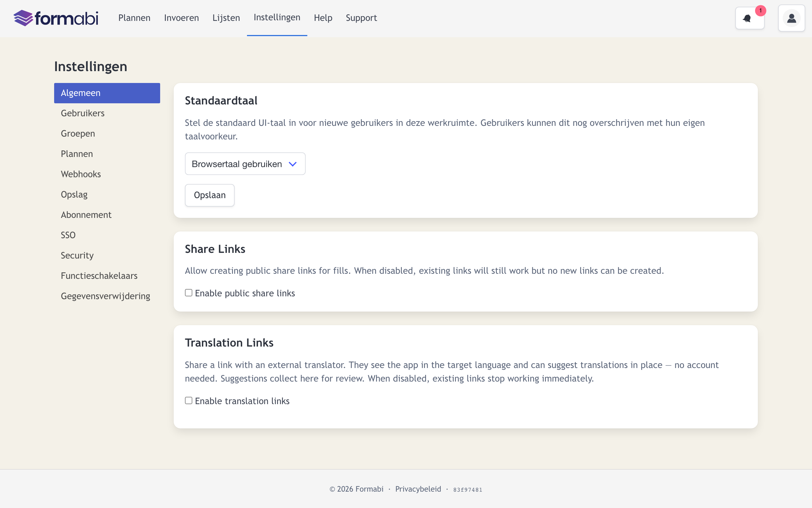Select Algemeen in the settings sidebar

click(x=107, y=93)
